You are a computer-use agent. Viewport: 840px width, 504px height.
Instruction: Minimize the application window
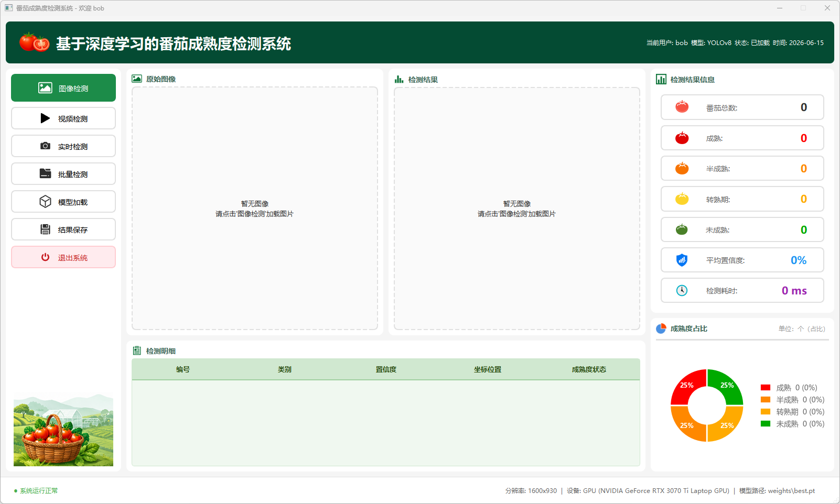780,8
